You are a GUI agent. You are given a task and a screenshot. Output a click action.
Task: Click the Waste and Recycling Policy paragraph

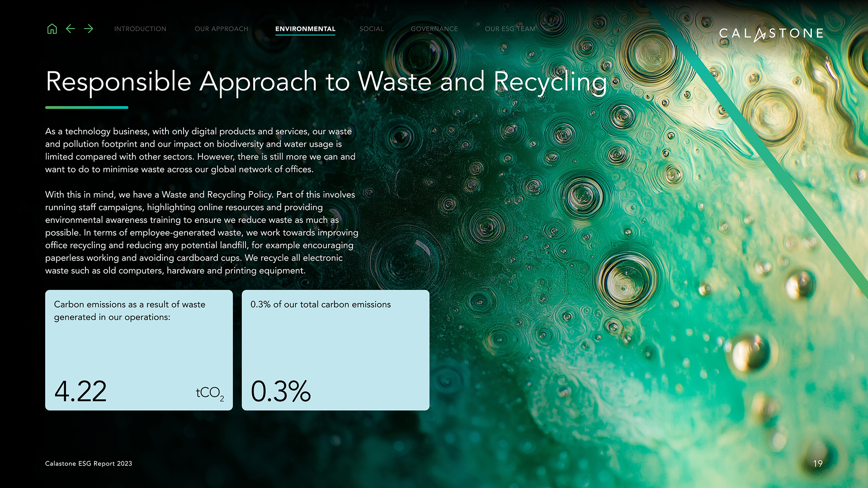tap(201, 232)
